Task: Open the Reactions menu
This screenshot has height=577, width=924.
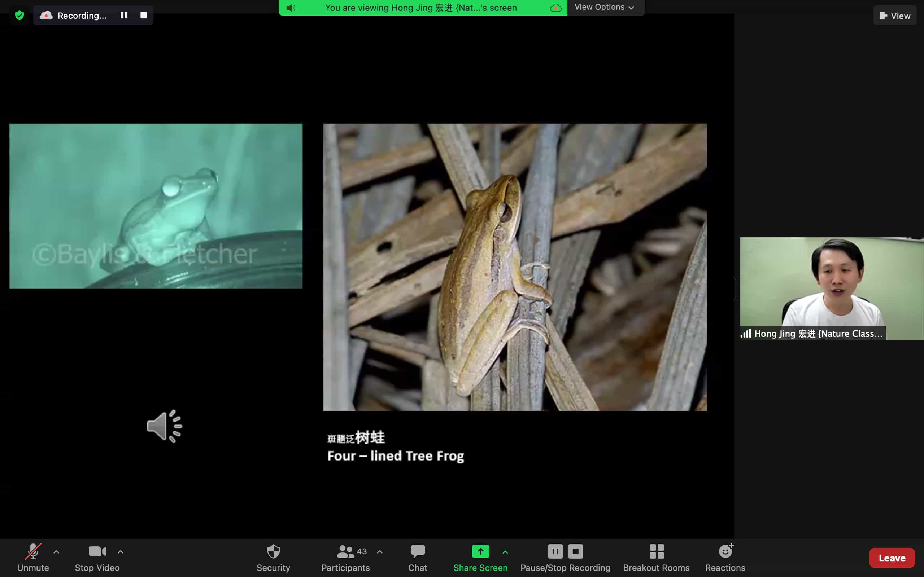Action: [x=725, y=558]
